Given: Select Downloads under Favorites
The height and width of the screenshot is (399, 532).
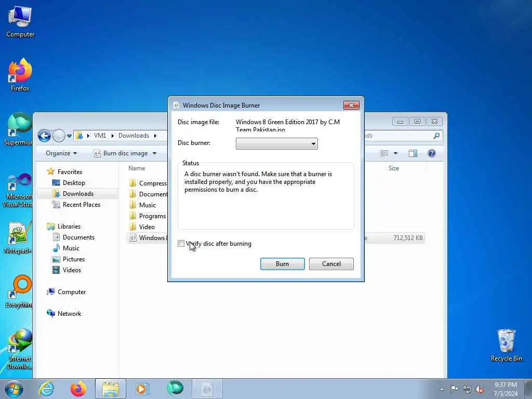Looking at the screenshot, I should coord(77,194).
